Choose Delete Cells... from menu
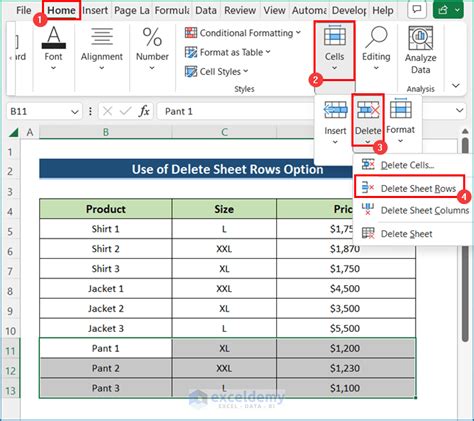This screenshot has height=421, width=474. pyautogui.click(x=407, y=165)
